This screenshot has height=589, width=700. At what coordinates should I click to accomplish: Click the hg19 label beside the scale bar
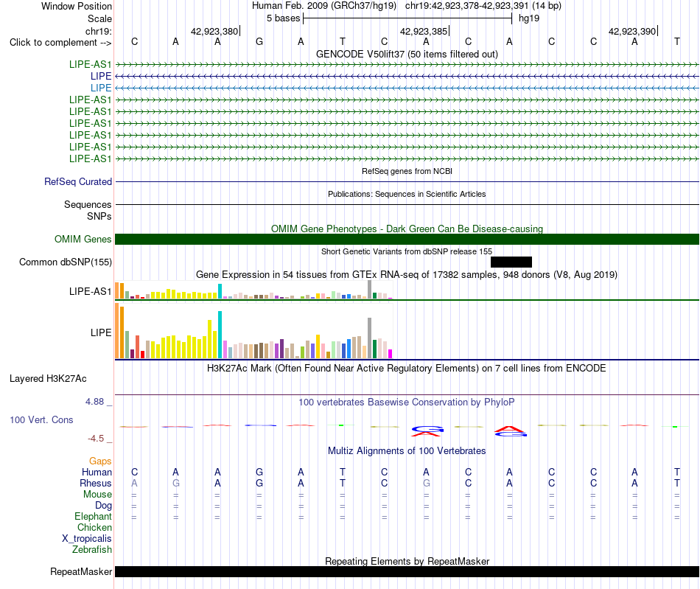529,18
